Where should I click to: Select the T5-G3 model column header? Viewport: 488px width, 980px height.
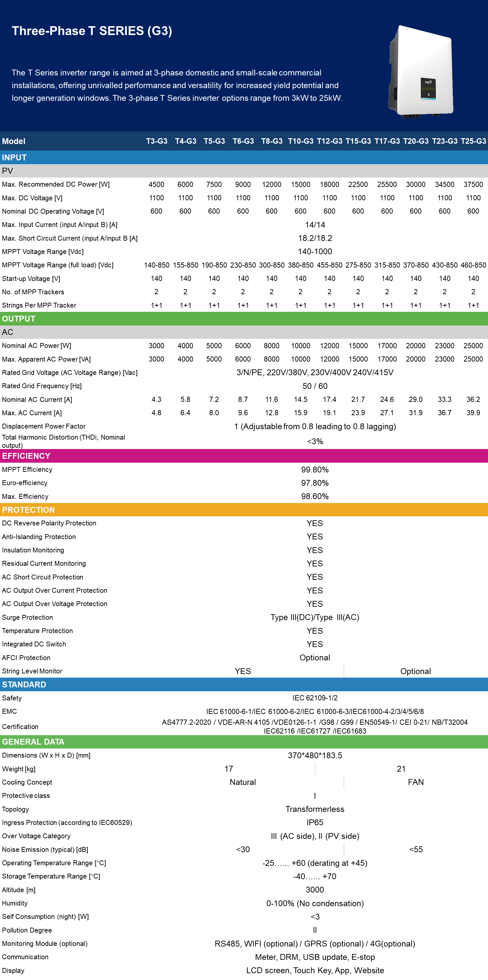(214, 141)
